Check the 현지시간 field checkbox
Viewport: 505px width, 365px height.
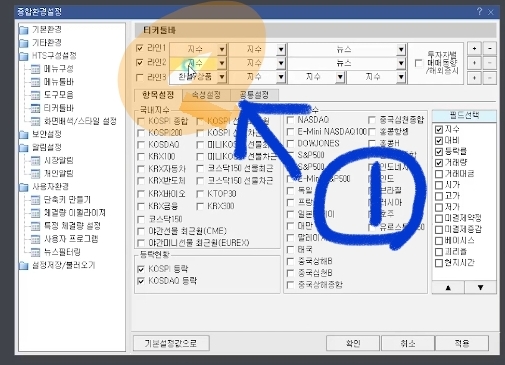[x=439, y=263]
